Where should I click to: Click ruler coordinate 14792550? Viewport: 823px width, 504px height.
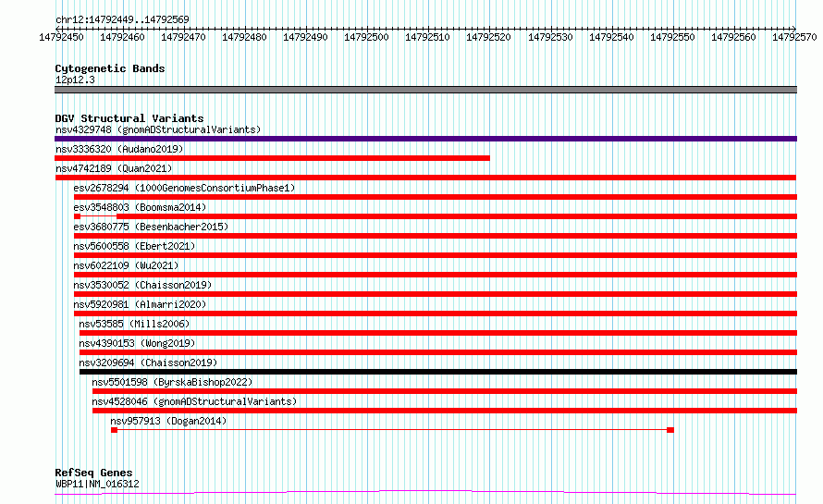tap(672, 37)
